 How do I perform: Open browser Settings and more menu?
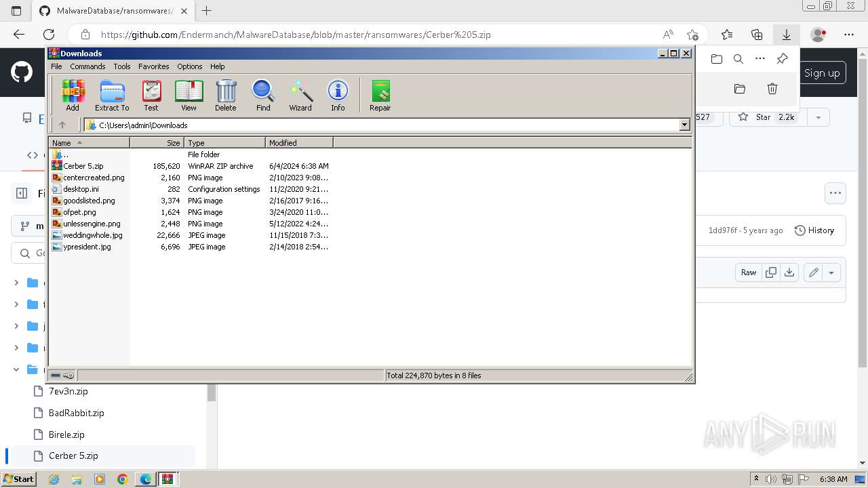coord(849,35)
